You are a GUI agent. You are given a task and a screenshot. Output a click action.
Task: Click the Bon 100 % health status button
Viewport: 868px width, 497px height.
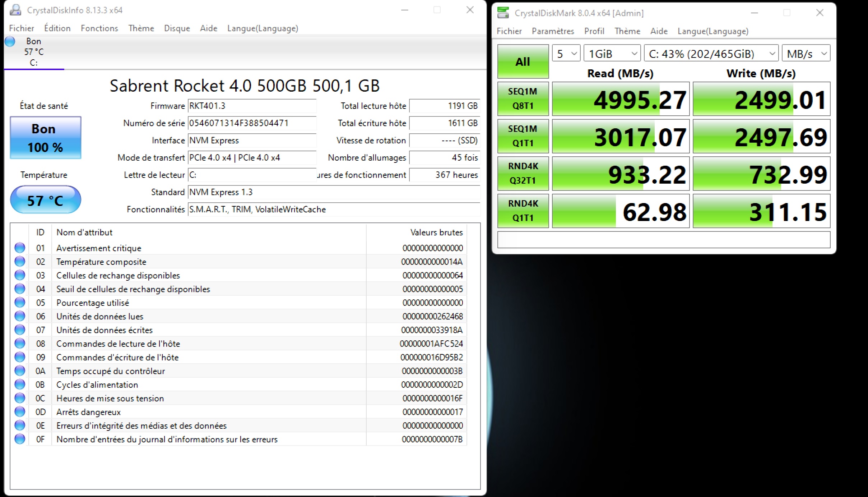click(46, 138)
